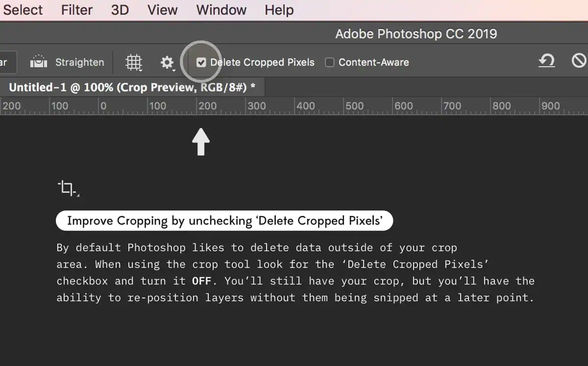The height and width of the screenshot is (366, 588).
Task: Click the crop tool icon on canvas
Action: pyautogui.click(x=68, y=188)
